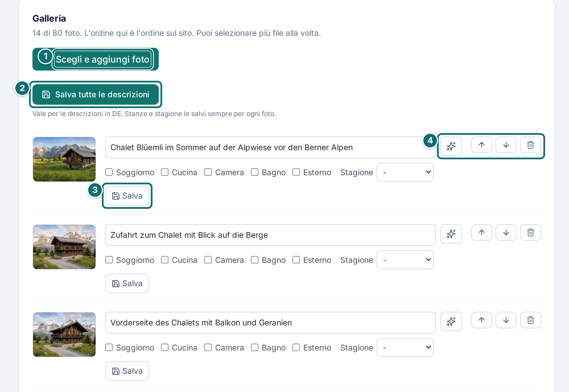569x392 pixels.
Task: Move the Chalet Blüemli photo up
Action: 481,145
